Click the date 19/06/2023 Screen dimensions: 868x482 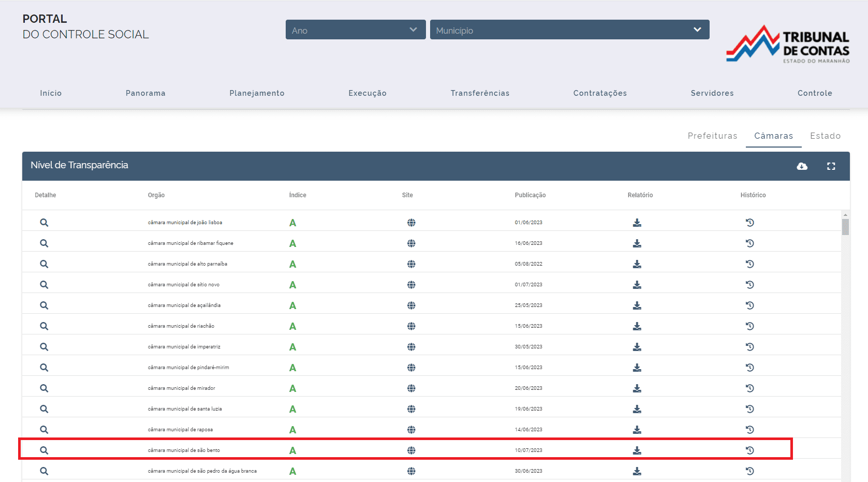[x=528, y=409]
